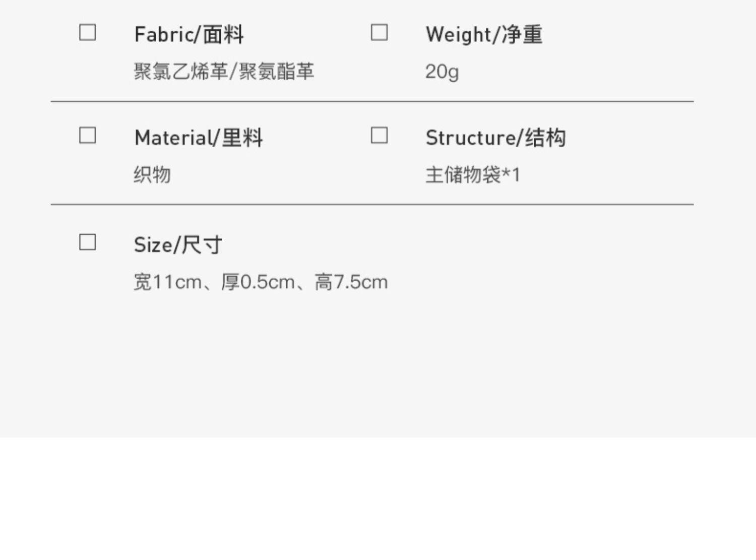The width and height of the screenshot is (756, 560).
Task: Click the 主储物袋*1 structure value
Action: click(472, 175)
